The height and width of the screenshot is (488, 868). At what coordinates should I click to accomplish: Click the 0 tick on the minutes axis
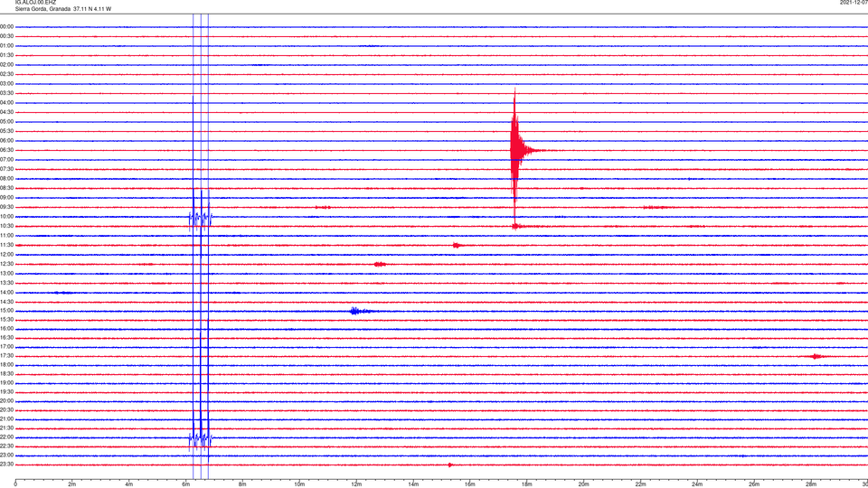tap(15, 484)
